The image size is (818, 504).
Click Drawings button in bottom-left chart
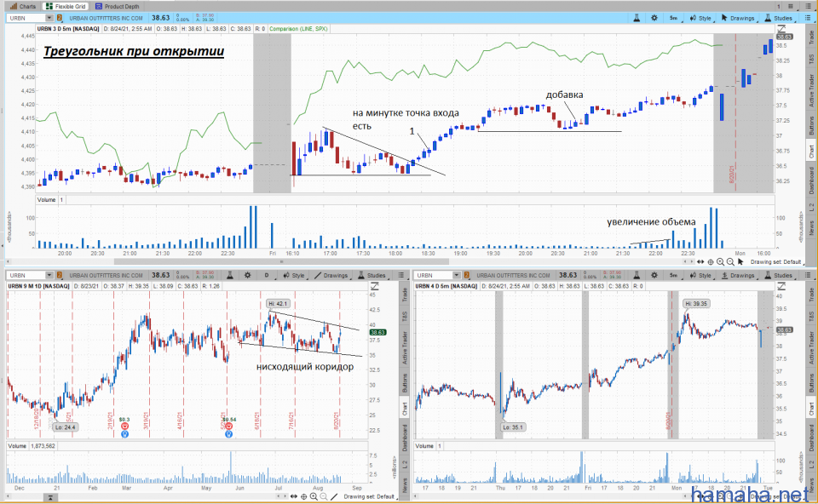click(333, 276)
